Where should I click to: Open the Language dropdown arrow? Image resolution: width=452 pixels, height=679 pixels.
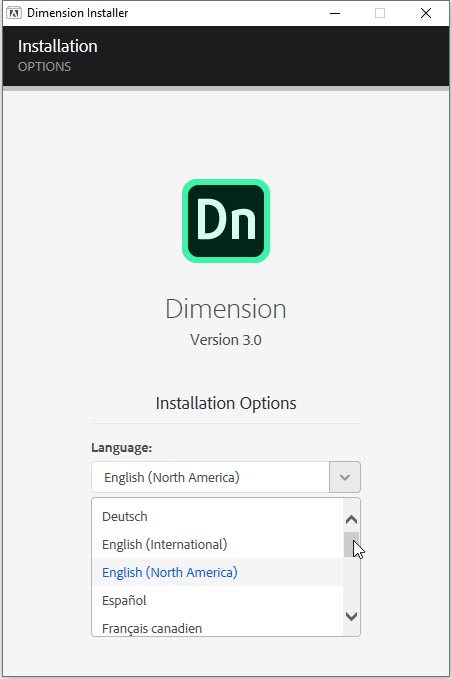pyautogui.click(x=345, y=477)
